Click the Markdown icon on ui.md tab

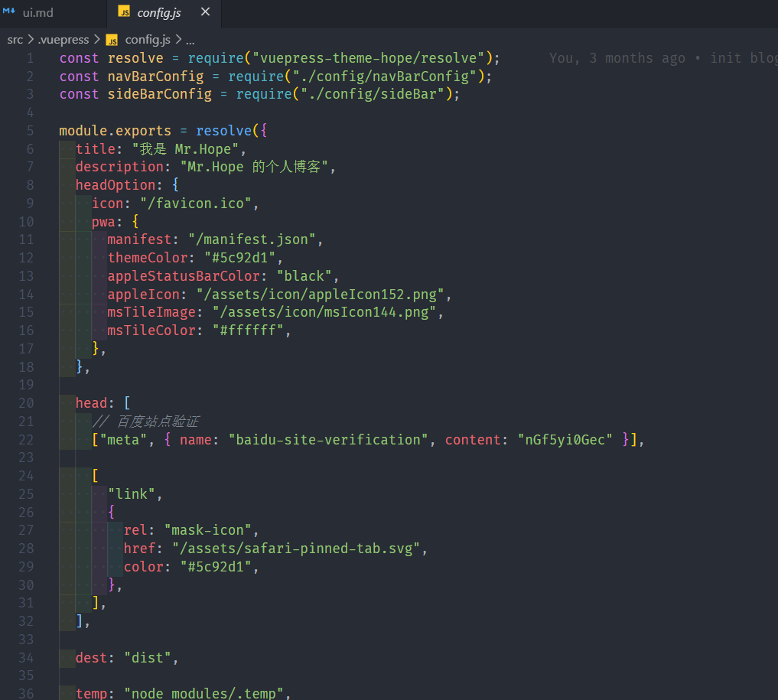tap(9, 12)
